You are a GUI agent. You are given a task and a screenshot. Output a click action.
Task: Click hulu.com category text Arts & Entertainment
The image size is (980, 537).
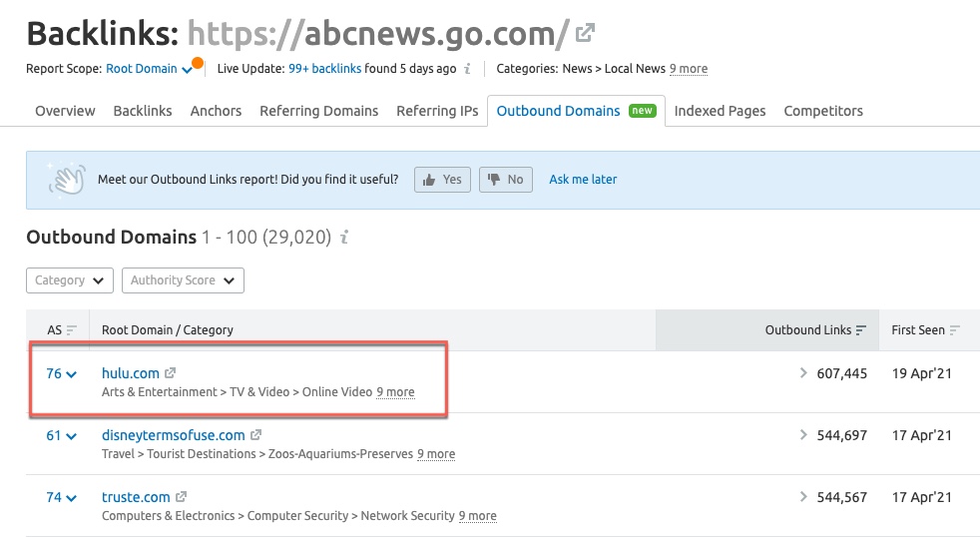[x=160, y=392]
